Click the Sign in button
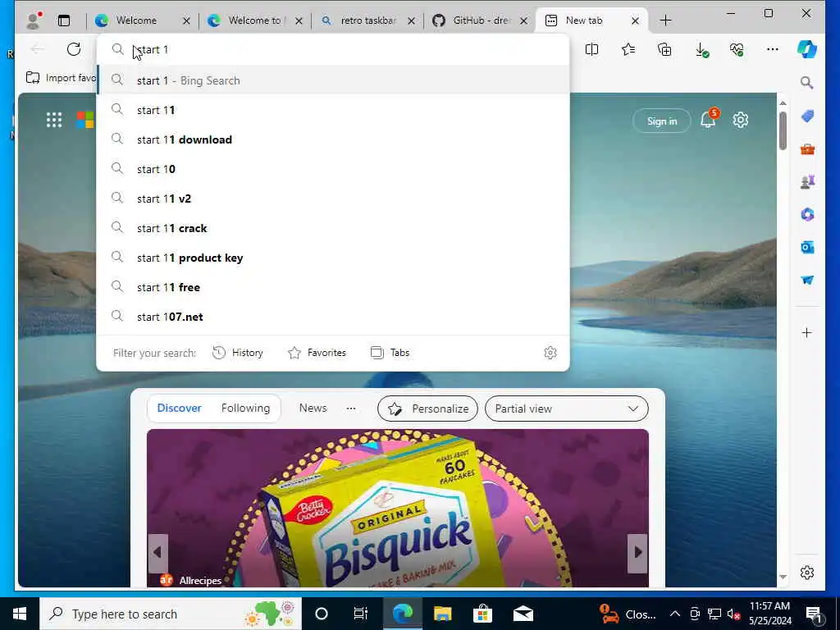This screenshot has height=630, width=840. coord(662,121)
